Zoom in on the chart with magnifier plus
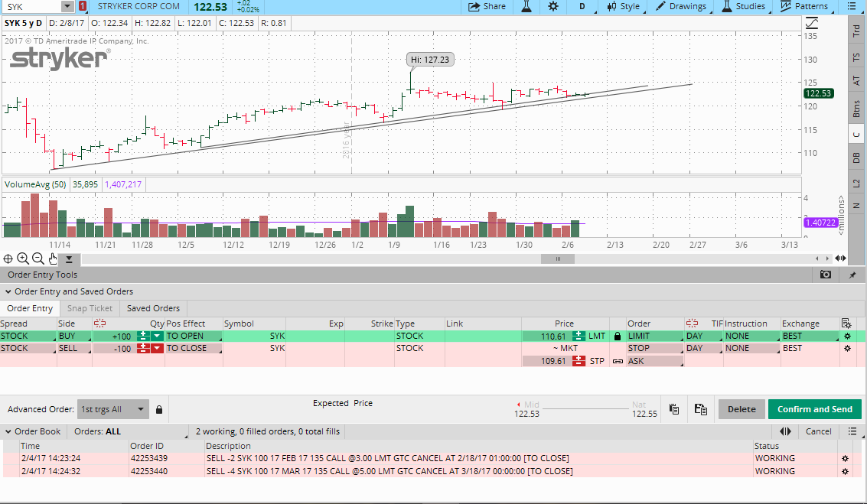867x504 pixels. [x=23, y=259]
